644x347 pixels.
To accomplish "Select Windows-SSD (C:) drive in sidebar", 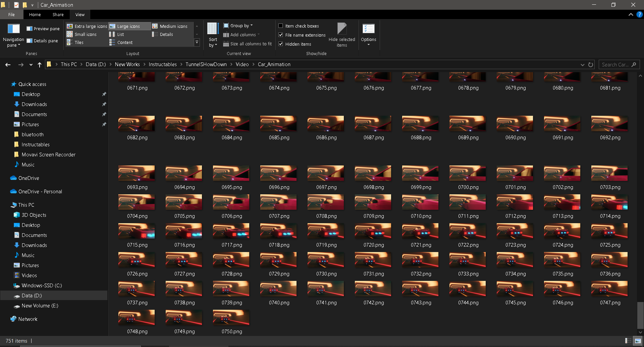I will pyautogui.click(x=42, y=286).
